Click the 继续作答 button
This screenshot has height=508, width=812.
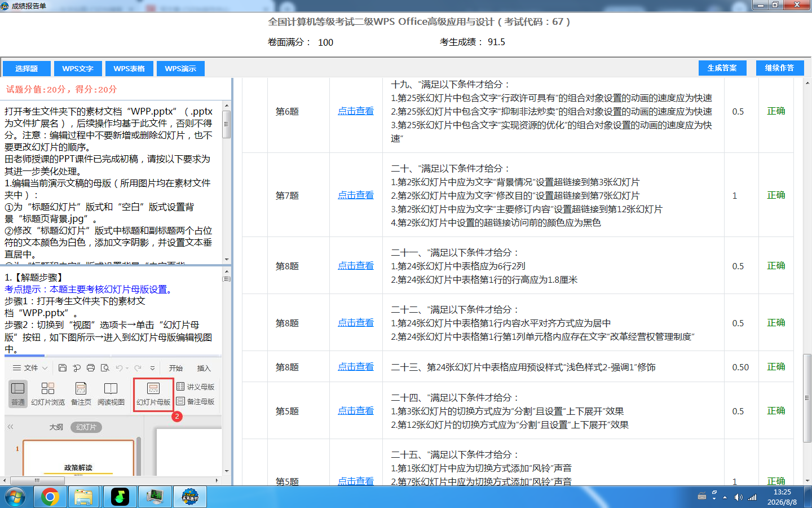(779, 68)
